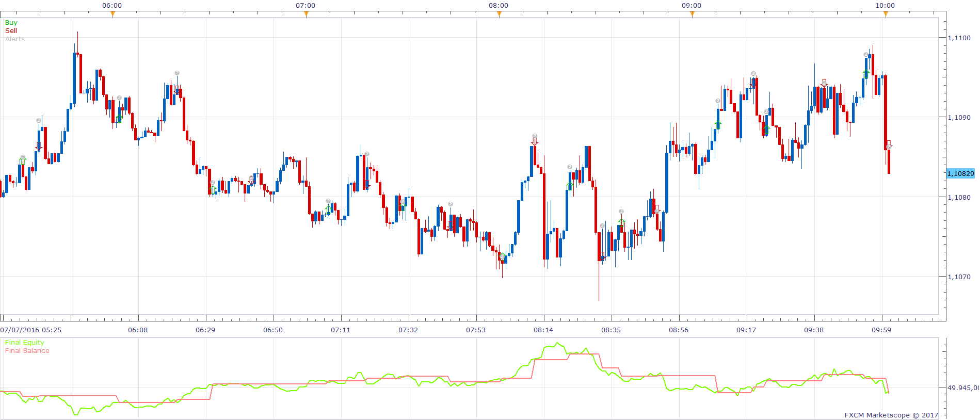This screenshot has width=980, height=420.
Task: Select the 49.945,00 equity axis value
Action: (x=963, y=387)
